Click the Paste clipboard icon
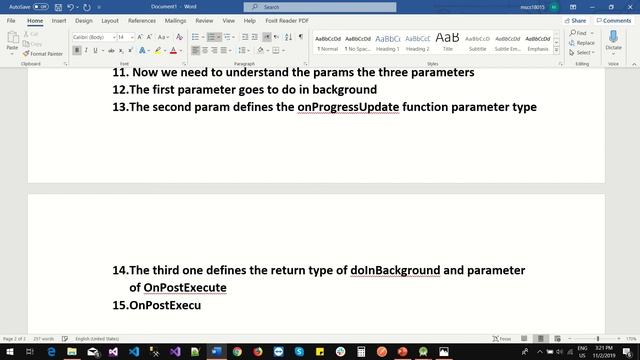Image resolution: width=640 pixels, height=360 pixels. pos(12,38)
